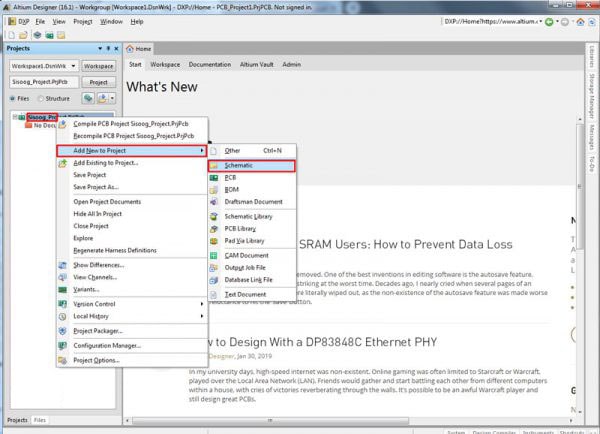600x434 pixels.
Task: Click the Show Differences icon
Action: [63, 265]
